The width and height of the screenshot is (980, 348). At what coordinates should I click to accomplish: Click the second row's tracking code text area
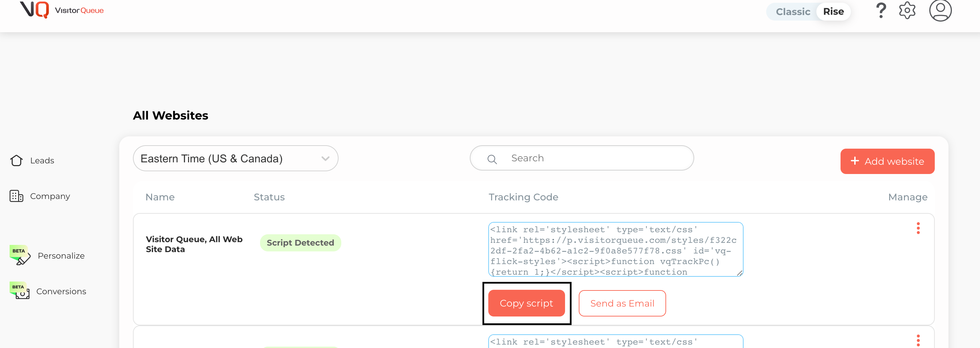(615, 341)
